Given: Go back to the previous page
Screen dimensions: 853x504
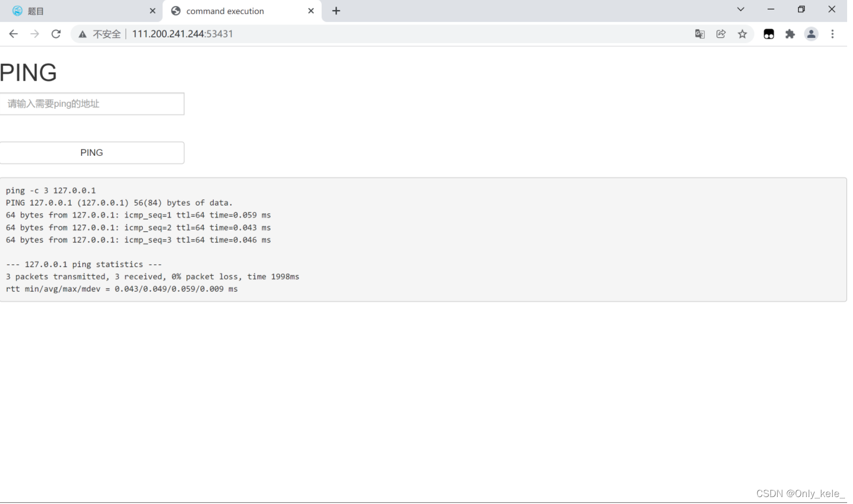Looking at the screenshot, I should [13, 34].
